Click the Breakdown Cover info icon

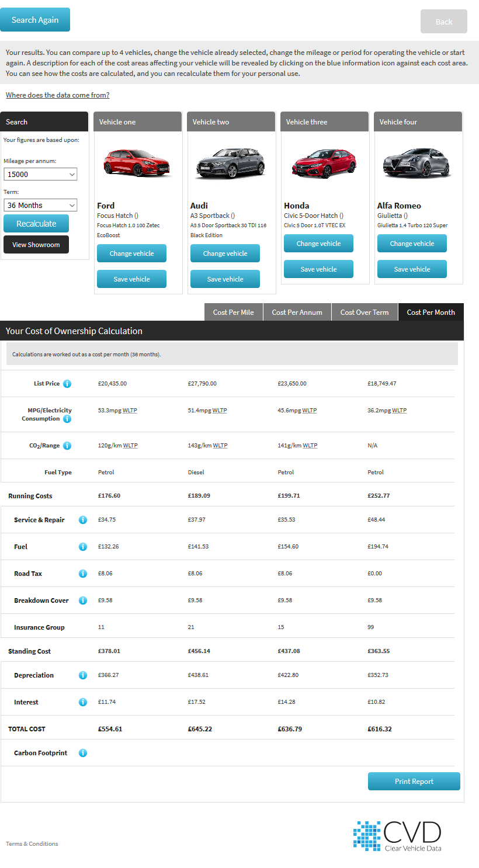[83, 600]
